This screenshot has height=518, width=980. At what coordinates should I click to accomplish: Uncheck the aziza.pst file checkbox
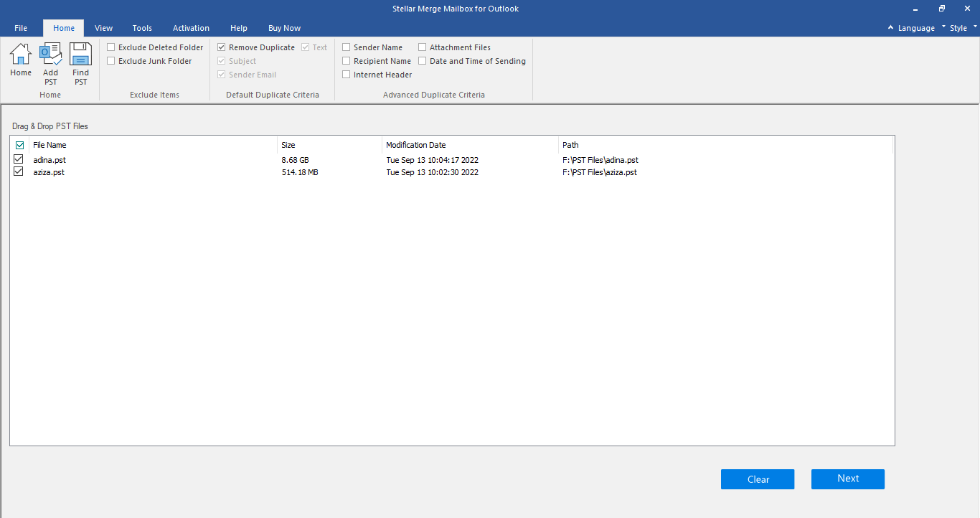(19, 171)
